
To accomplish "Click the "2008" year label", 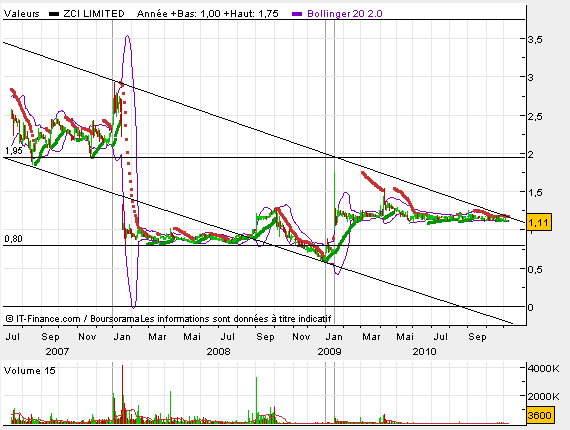I will tap(218, 351).
